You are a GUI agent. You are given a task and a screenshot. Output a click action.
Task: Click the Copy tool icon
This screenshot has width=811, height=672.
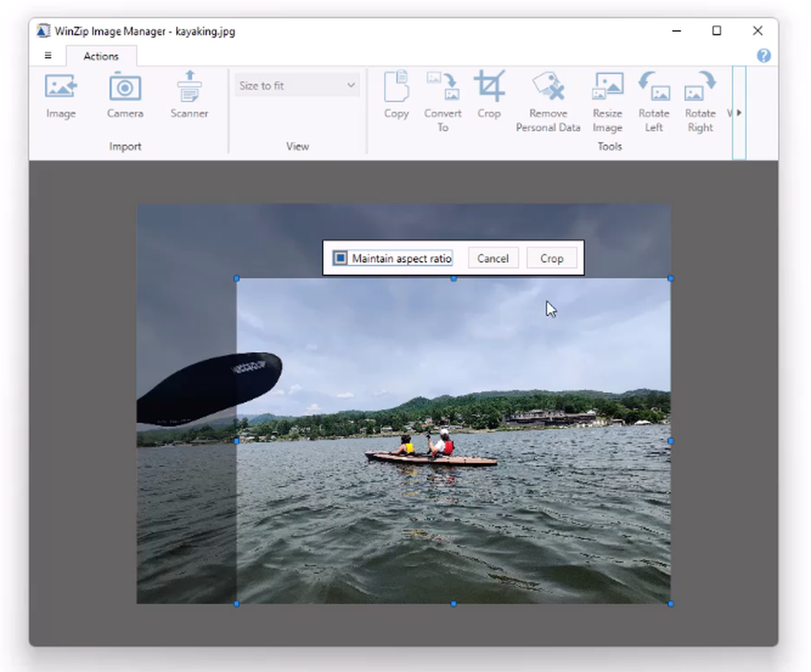(397, 86)
